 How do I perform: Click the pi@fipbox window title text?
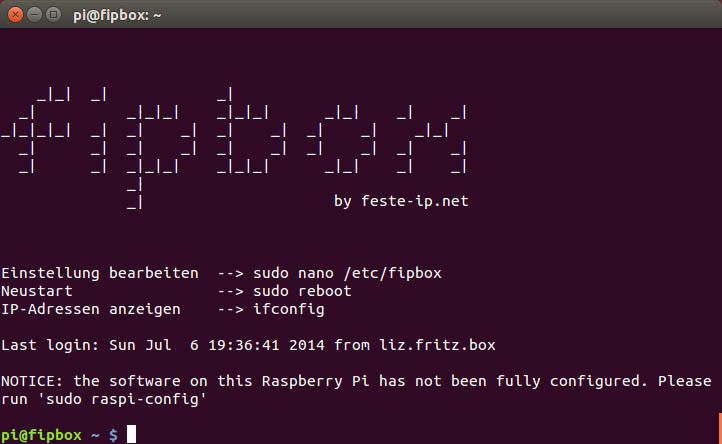117,15
